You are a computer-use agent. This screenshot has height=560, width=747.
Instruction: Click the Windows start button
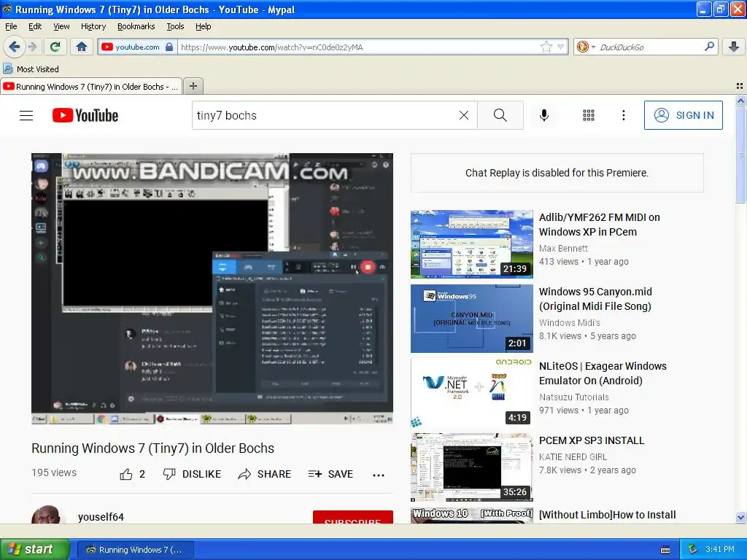[x=34, y=550]
